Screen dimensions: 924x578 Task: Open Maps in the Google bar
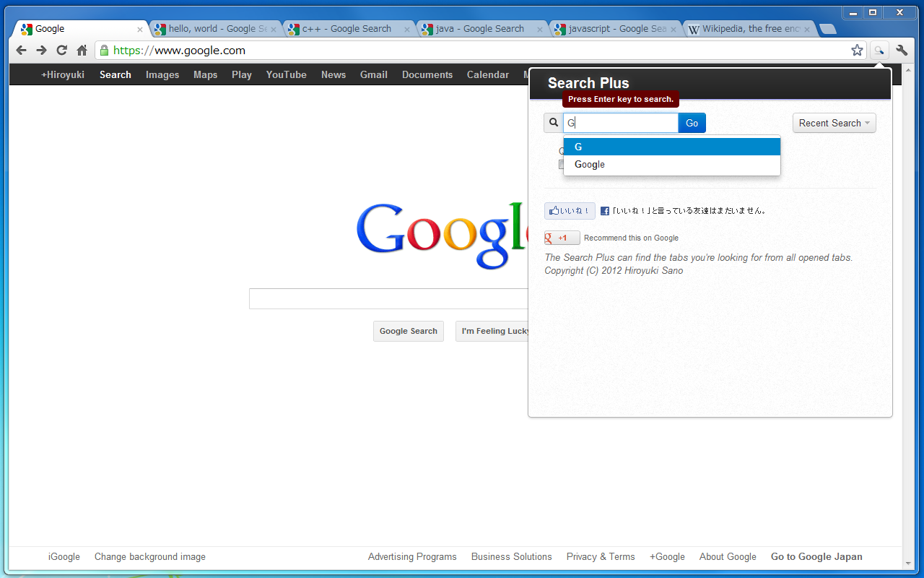point(206,74)
